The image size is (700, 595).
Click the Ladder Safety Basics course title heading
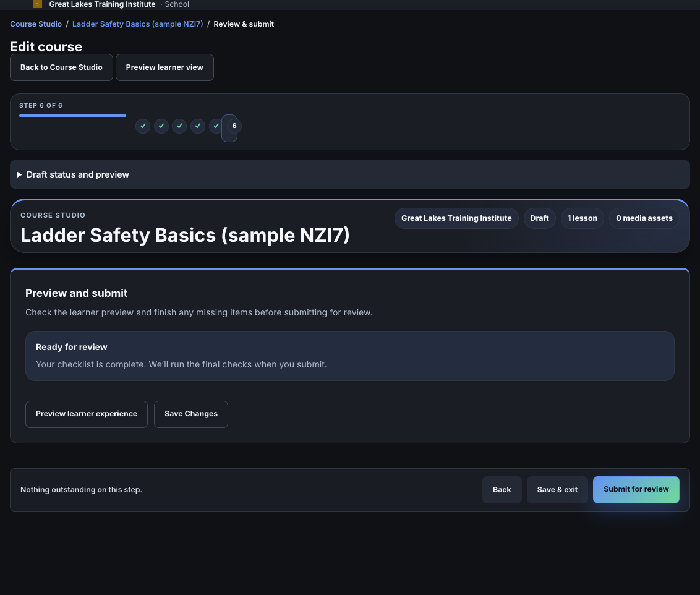point(185,235)
